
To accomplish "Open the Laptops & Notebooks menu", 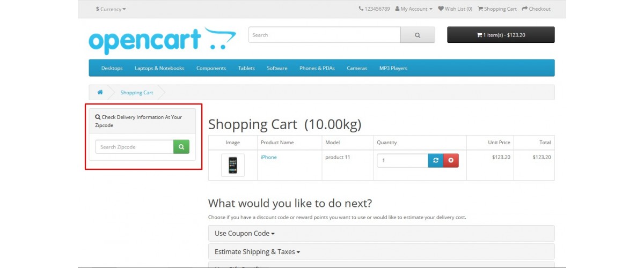I will pos(159,68).
